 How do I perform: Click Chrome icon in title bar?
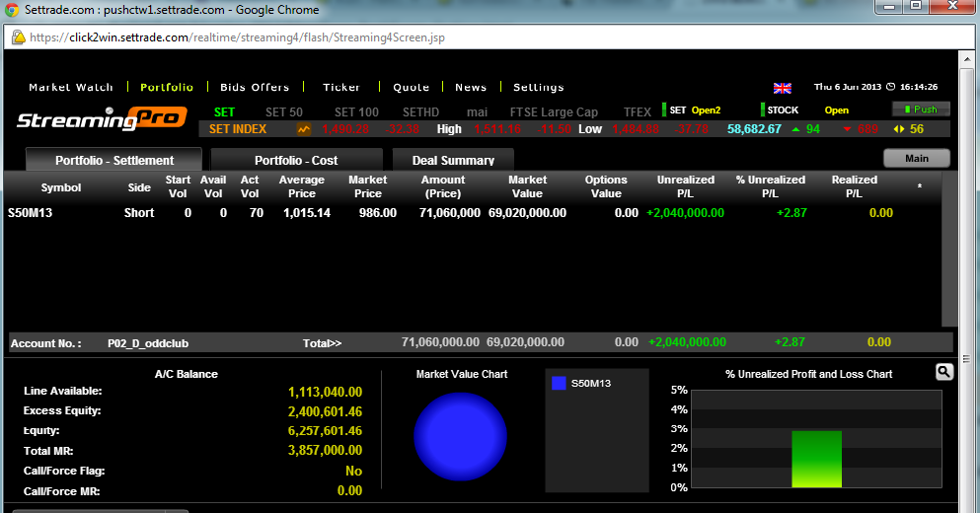(12, 10)
